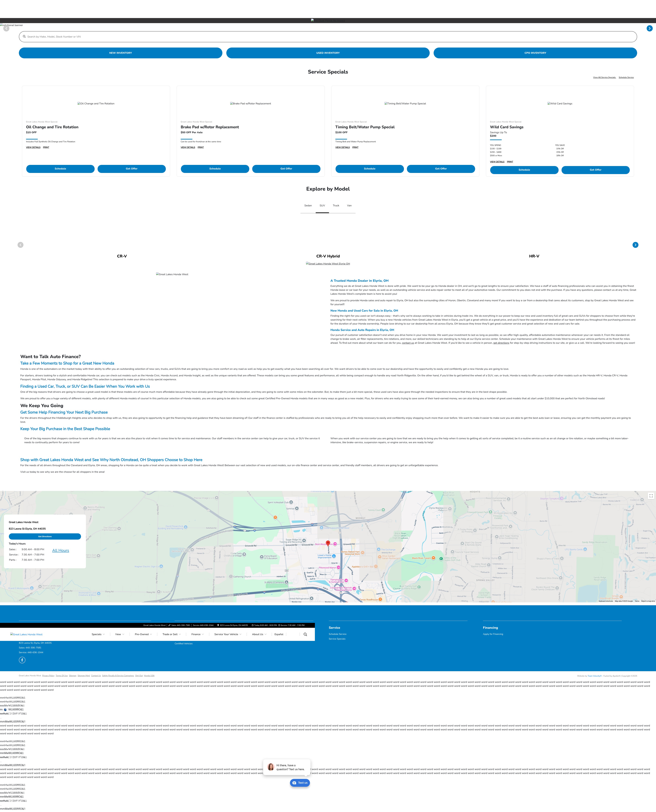The height and width of the screenshot is (812, 656).
Task: Expand the Specials menu
Action: pyautogui.click(x=98, y=634)
